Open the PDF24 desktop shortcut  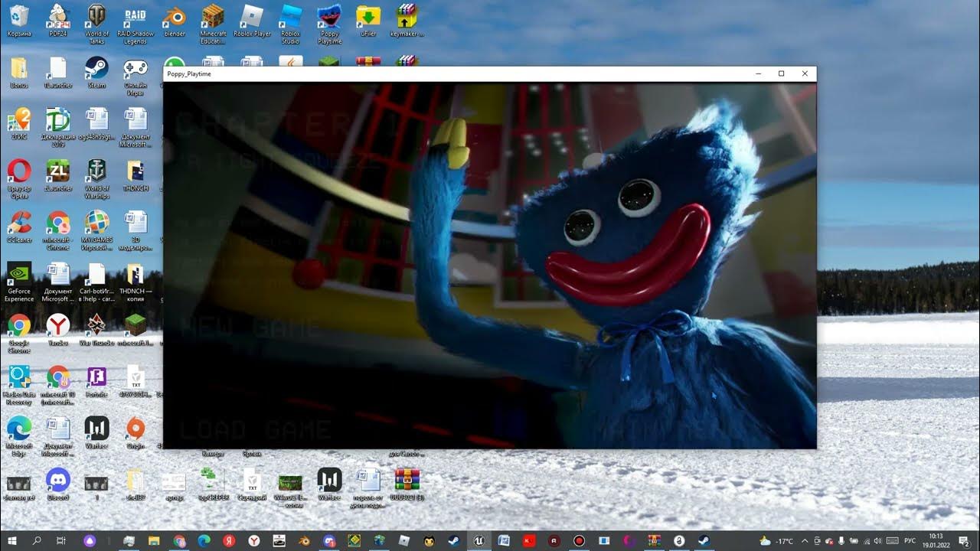tap(58, 20)
